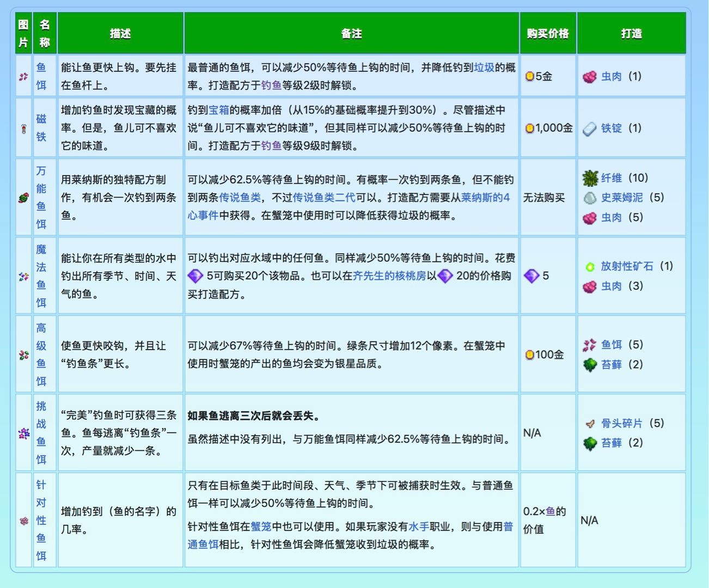Viewport: 709px width, 588px height.
Task: Click the 挑战鱼饵 item image
Action: (23, 433)
